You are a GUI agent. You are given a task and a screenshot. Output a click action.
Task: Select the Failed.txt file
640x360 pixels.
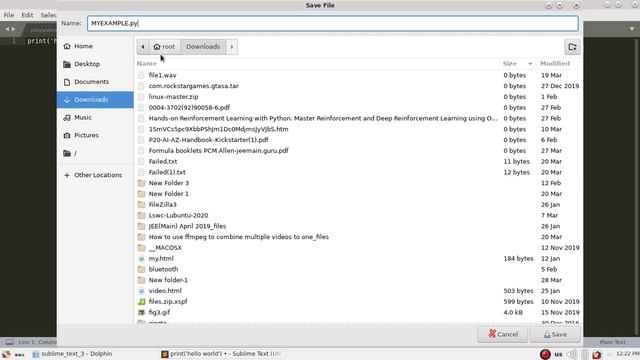point(358,161)
